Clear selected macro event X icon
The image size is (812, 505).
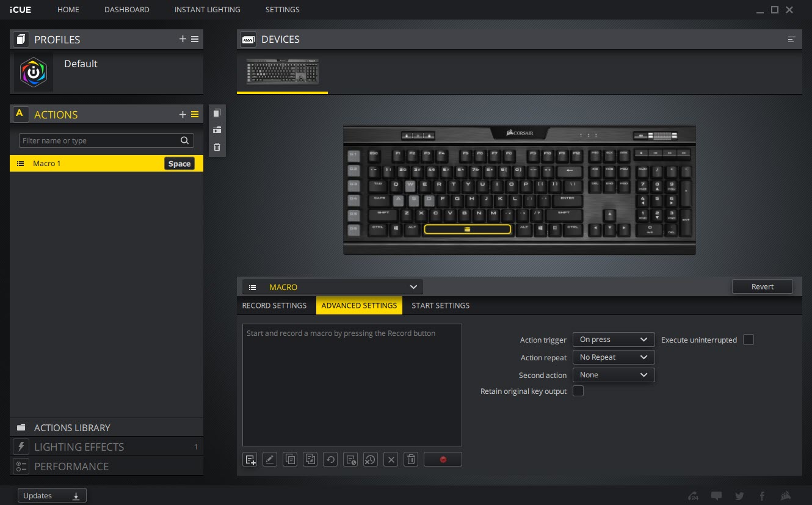pos(391,460)
